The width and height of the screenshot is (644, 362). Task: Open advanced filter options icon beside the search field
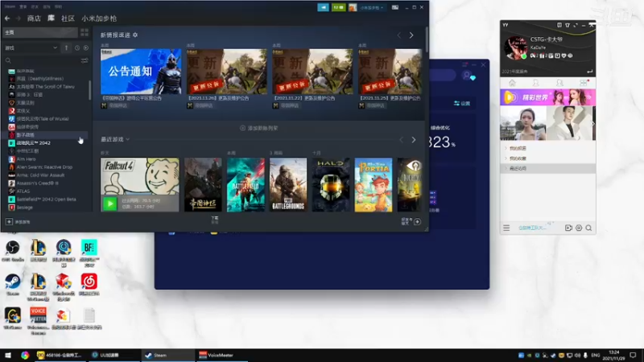85,61
